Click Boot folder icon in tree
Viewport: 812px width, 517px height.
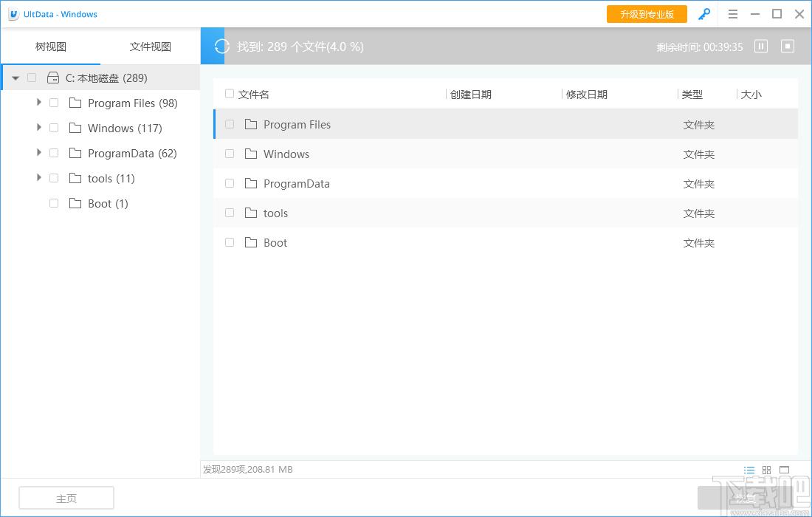pyautogui.click(x=75, y=203)
